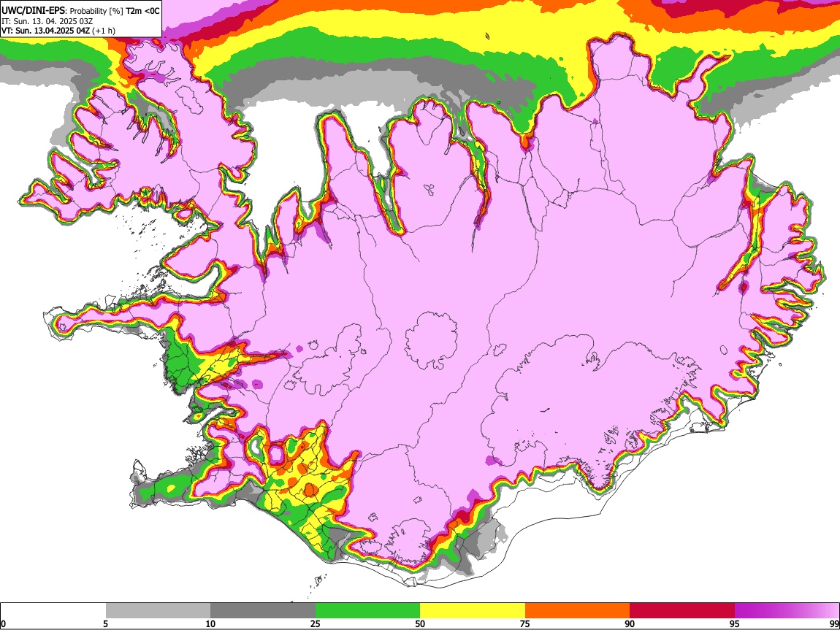
Task: Click the light gray 5–10% legend swatch
Action: click(158, 610)
